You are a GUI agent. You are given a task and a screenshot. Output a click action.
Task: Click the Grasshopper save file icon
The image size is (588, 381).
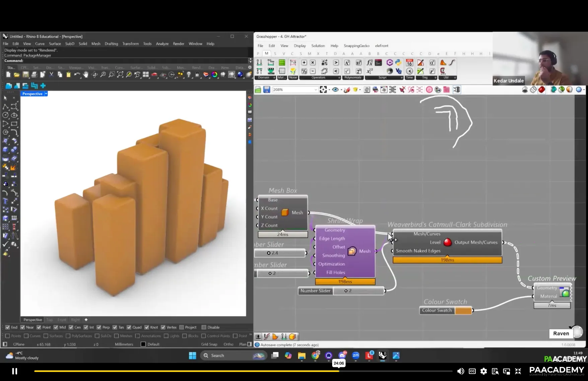click(267, 90)
